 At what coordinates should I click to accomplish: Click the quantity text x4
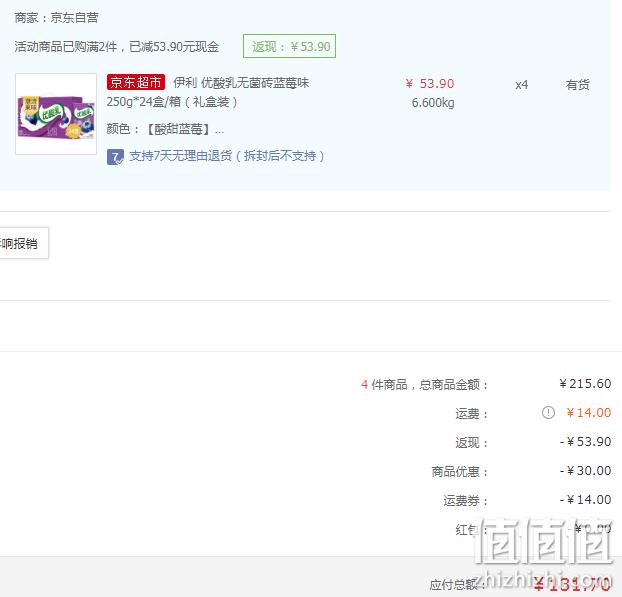pos(522,85)
